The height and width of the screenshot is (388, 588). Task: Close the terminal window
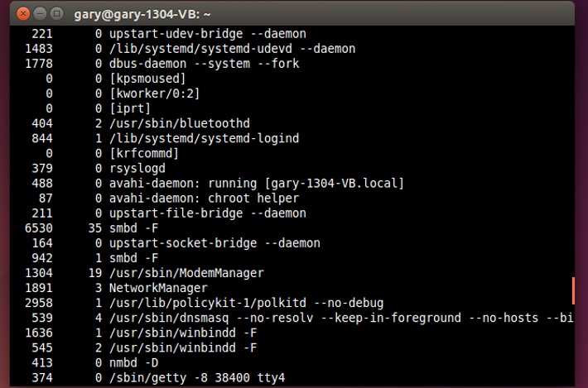tap(23, 14)
